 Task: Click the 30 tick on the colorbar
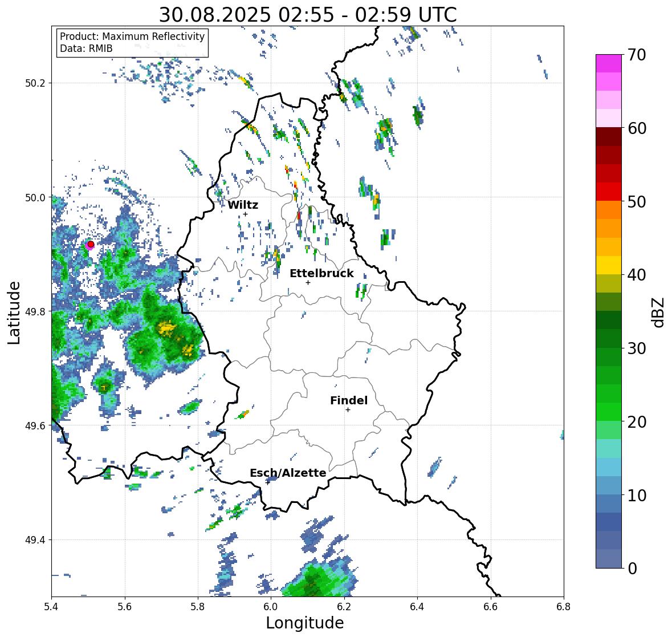(637, 348)
